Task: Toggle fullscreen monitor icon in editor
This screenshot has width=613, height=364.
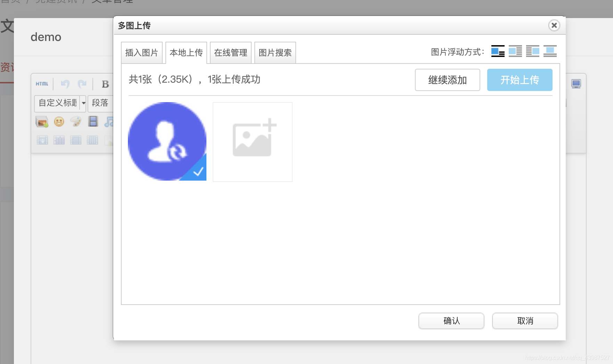Action: [x=576, y=84]
